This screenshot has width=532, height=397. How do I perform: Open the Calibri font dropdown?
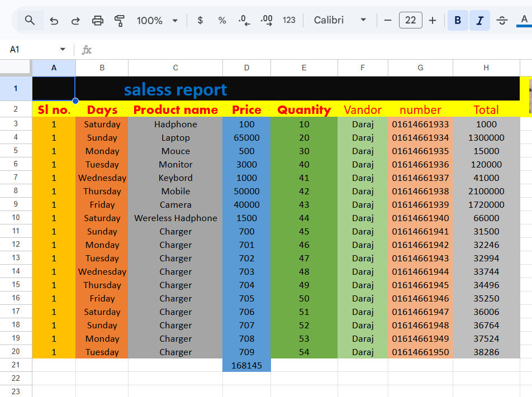340,21
